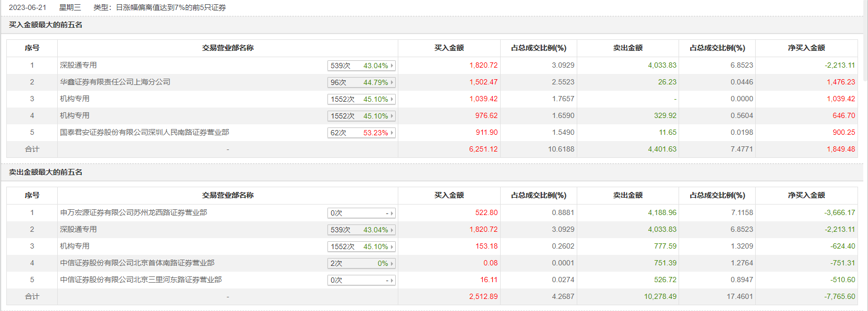
Task: Click the arrow icon beside 53.23%
Action: click(391, 133)
